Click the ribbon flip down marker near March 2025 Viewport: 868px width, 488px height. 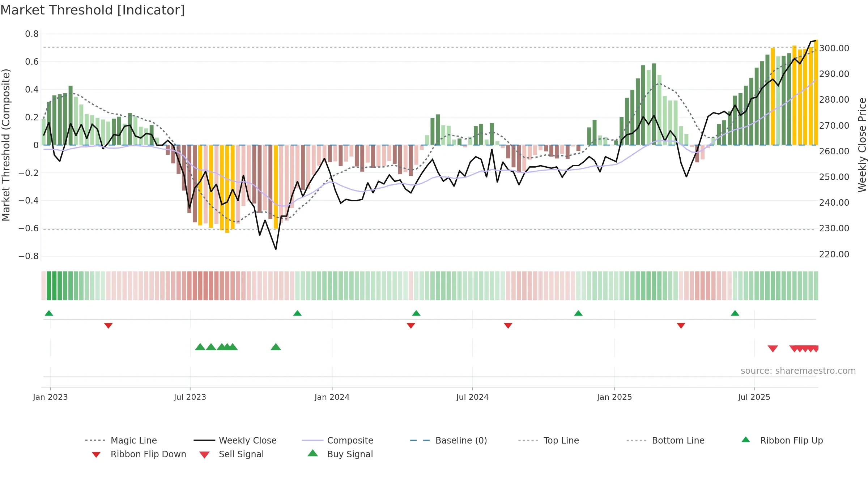(681, 326)
